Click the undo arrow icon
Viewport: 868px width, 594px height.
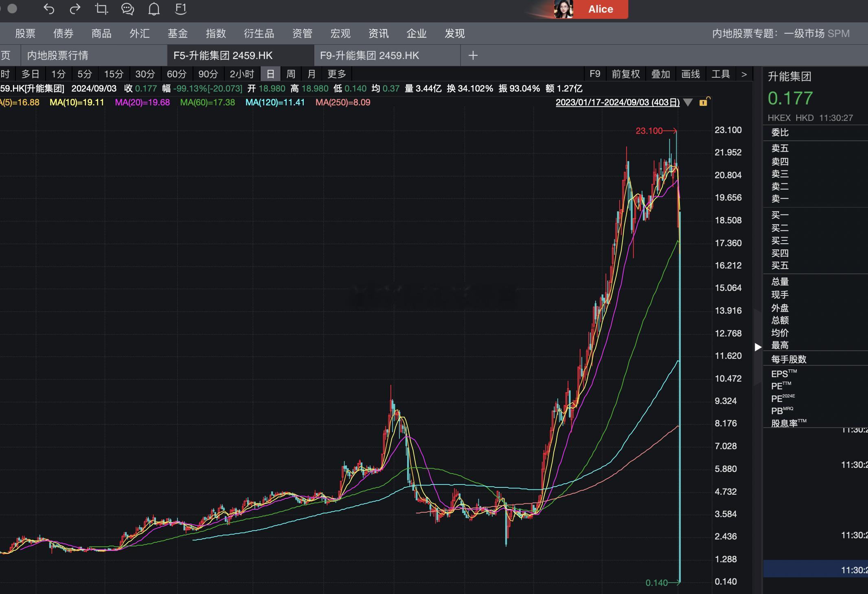coord(49,9)
